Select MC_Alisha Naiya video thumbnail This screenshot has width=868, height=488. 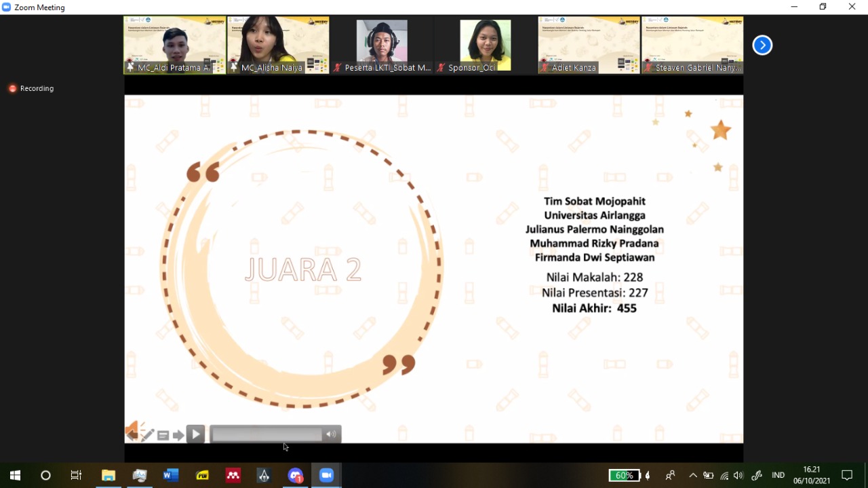tap(278, 45)
